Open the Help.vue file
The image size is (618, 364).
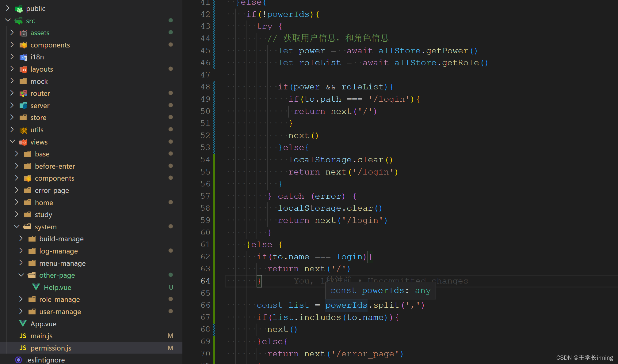click(57, 287)
